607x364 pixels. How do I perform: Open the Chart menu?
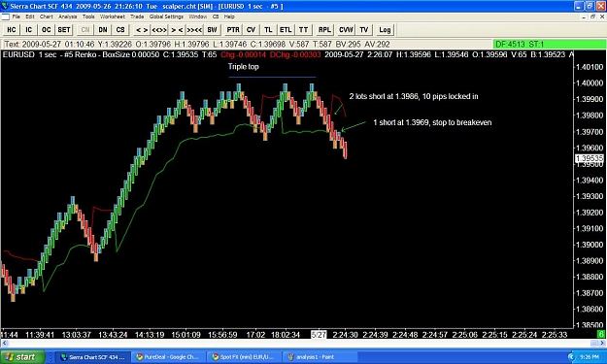[46, 17]
